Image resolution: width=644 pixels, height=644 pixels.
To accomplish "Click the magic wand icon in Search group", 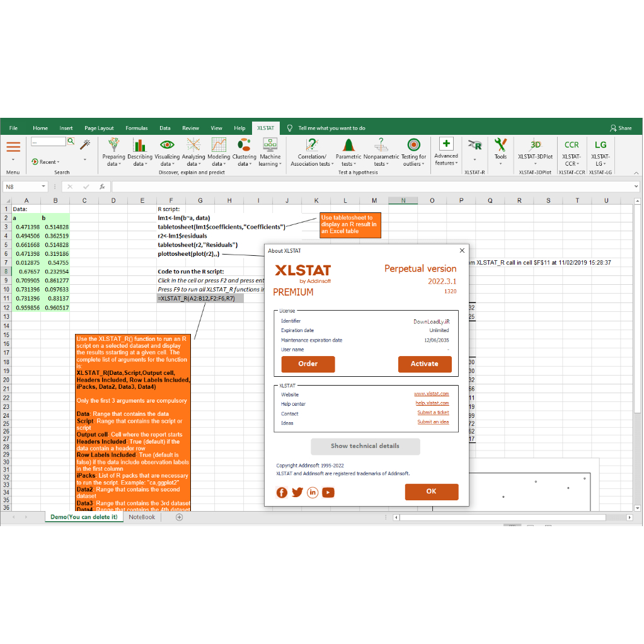I will click(85, 144).
